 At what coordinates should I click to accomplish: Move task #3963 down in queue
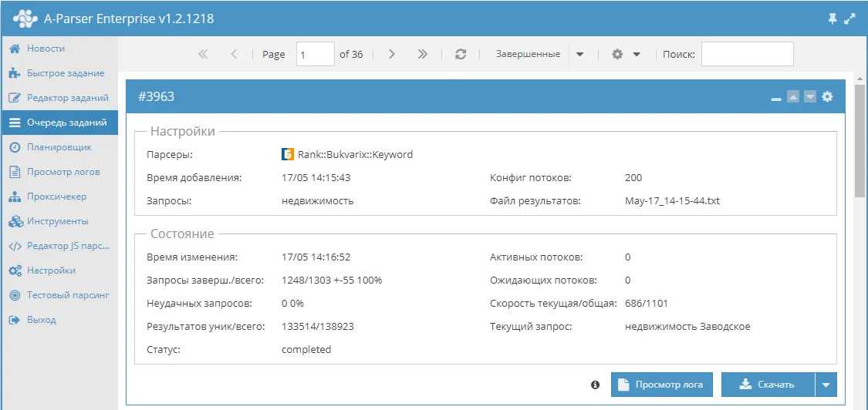click(x=810, y=97)
